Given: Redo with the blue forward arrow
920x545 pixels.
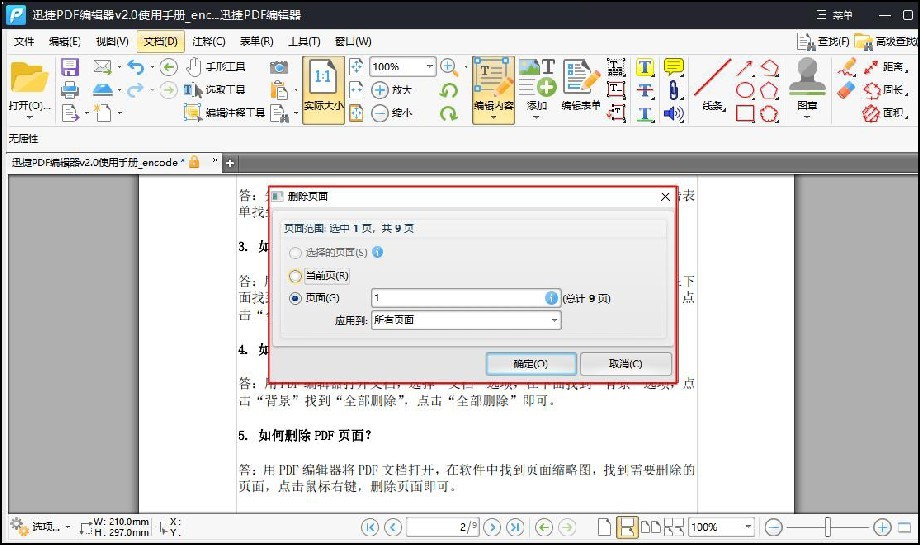Looking at the screenshot, I should coord(136,90).
